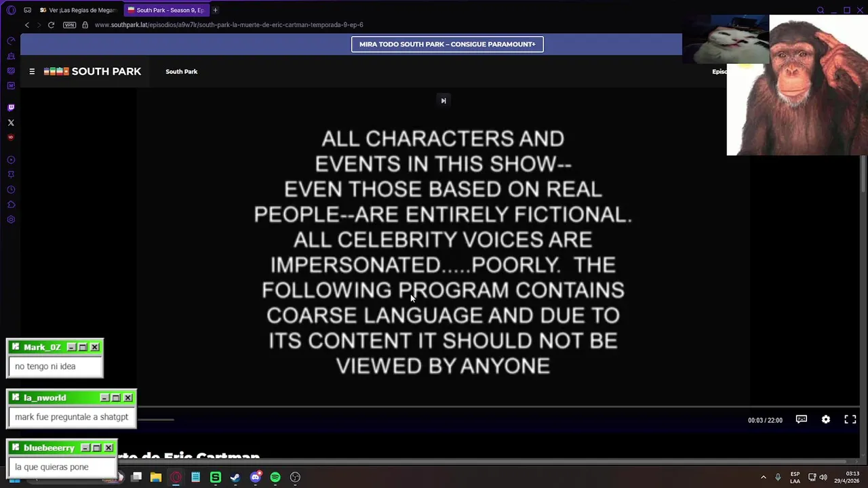Open X (Twitter) in the sidebar

[11, 123]
